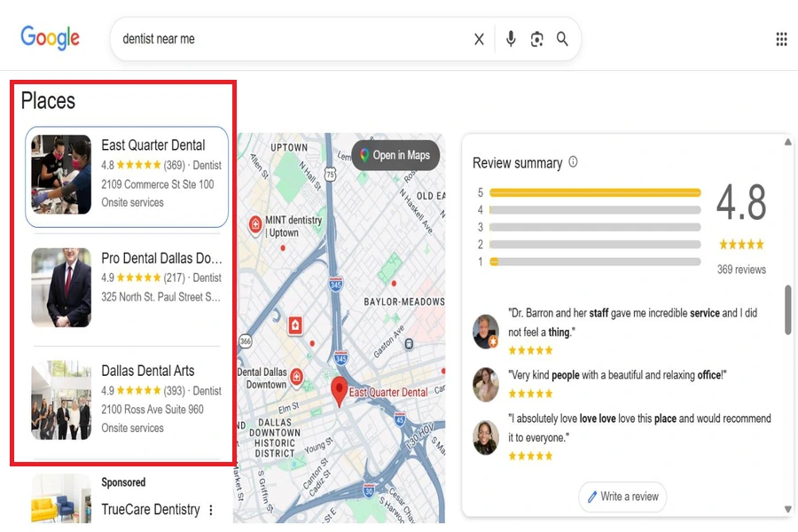Click the 4.8 overall rating number
This screenshot has width=798, height=532.
point(741,203)
